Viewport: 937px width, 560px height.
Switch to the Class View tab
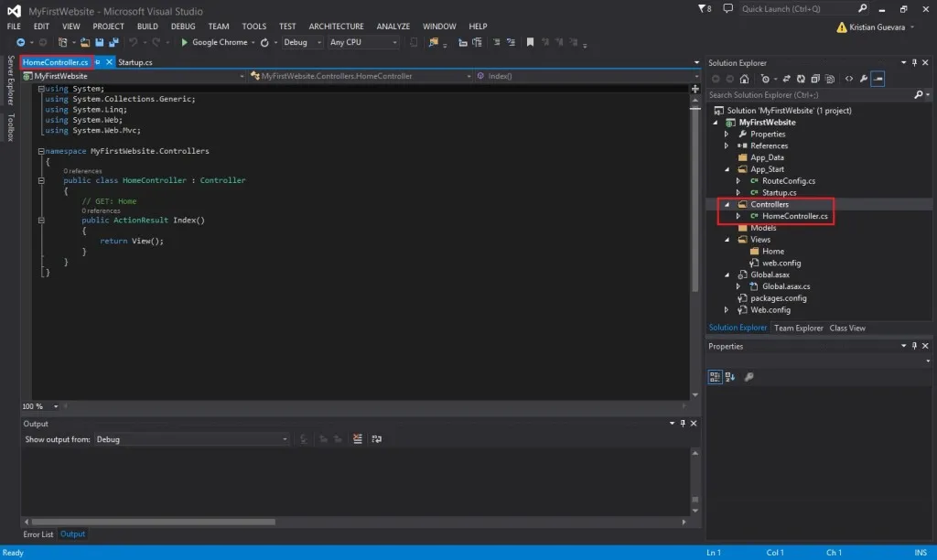tap(846, 328)
